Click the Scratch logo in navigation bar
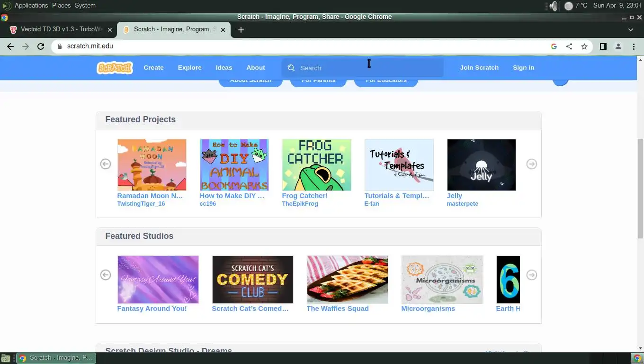The image size is (644, 364). click(115, 68)
